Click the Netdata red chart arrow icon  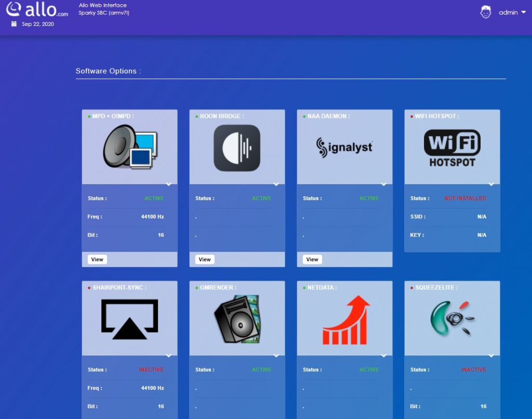(345, 320)
